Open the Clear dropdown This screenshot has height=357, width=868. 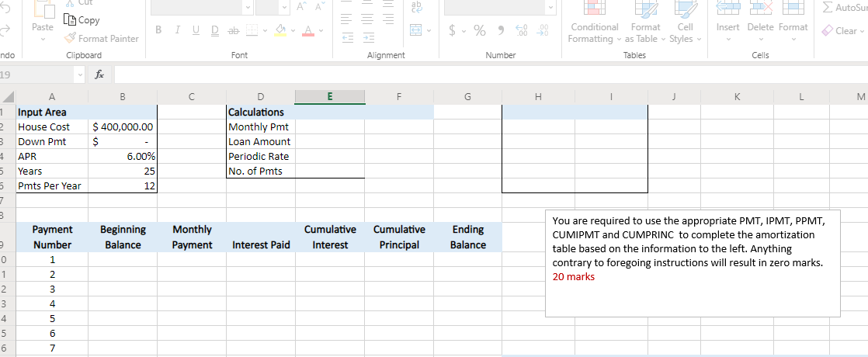click(843, 30)
